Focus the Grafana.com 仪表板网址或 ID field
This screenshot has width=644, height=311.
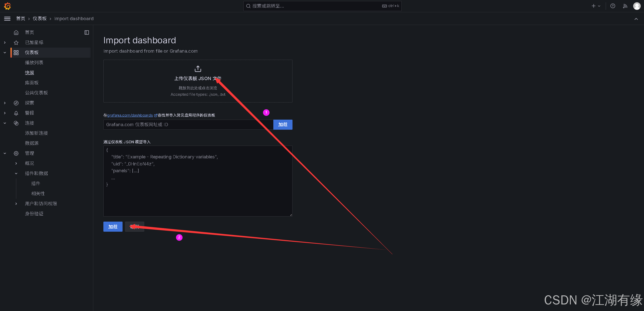tap(188, 125)
